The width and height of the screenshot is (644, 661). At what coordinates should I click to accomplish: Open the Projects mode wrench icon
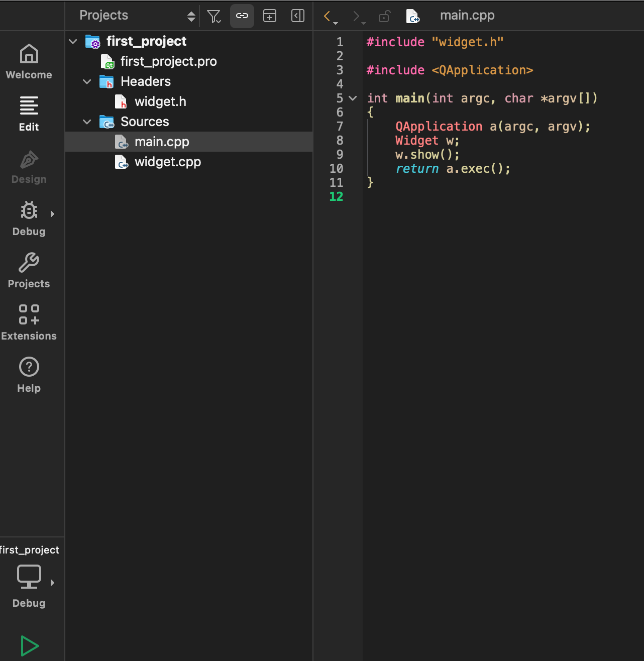pyautogui.click(x=29, y=263)
